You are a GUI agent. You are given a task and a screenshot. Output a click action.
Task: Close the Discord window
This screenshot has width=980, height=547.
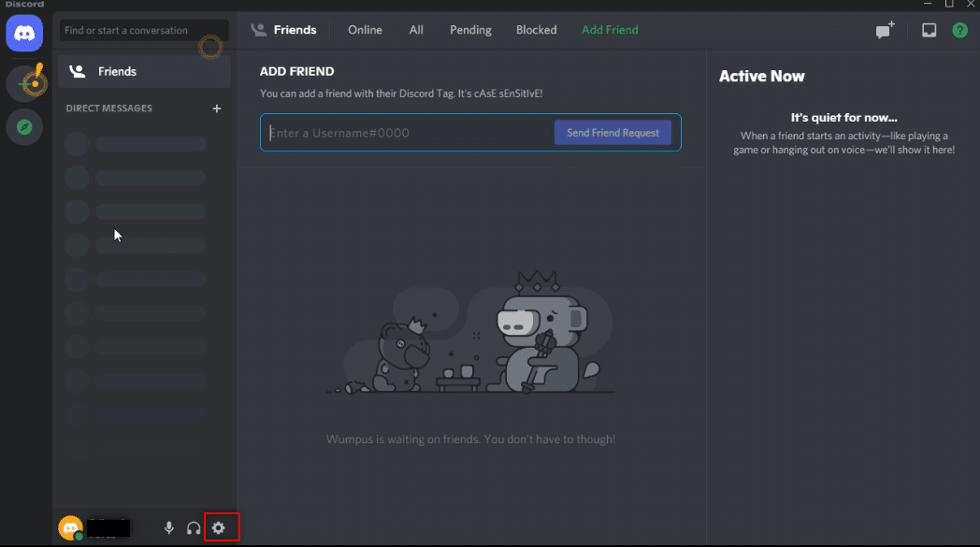click(971, 4)
